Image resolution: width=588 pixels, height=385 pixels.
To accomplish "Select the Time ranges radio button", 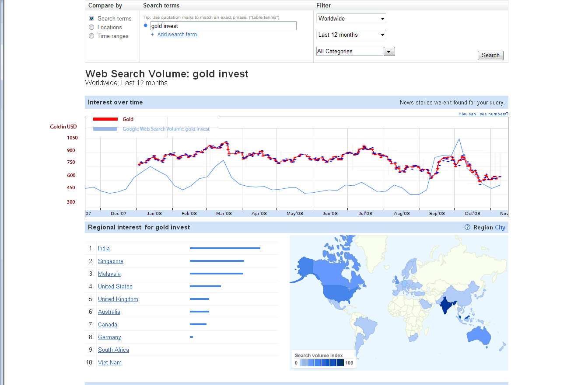I will (x=91, y=36).
